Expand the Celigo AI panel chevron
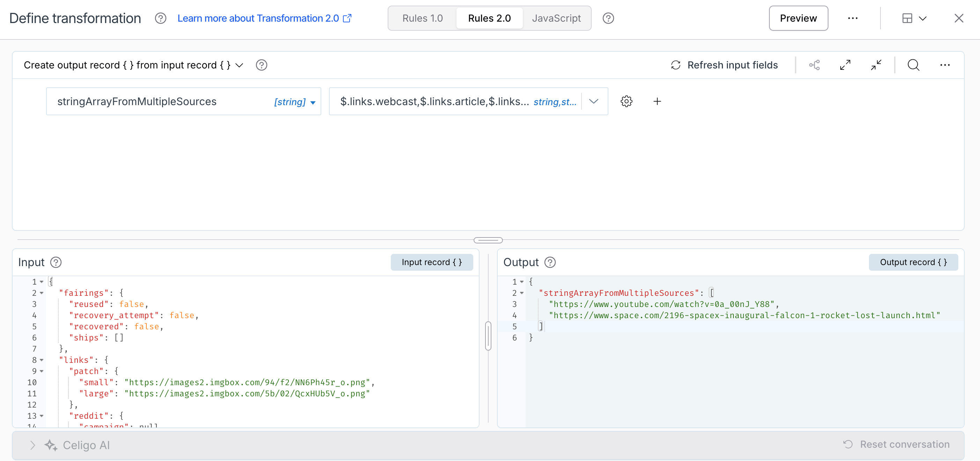Viewport: 980px width, 461px height. click(x=33, y=445)
